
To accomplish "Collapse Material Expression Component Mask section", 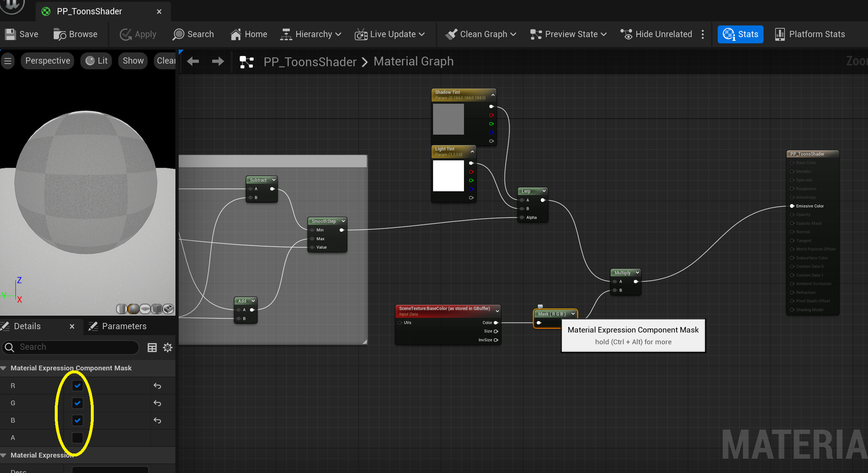I will [x=4, y=368].
